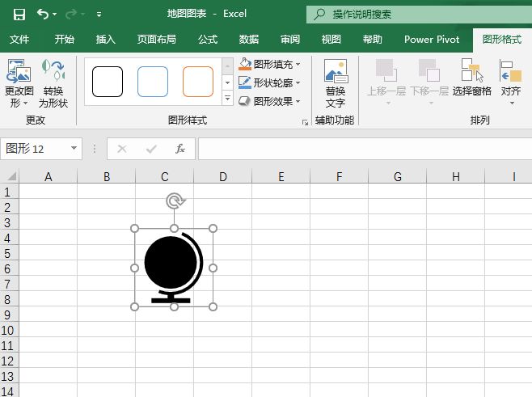Click the right-middle resize handle of globe
The width and height of the screenshot is (532, 397).
(213, 268)
